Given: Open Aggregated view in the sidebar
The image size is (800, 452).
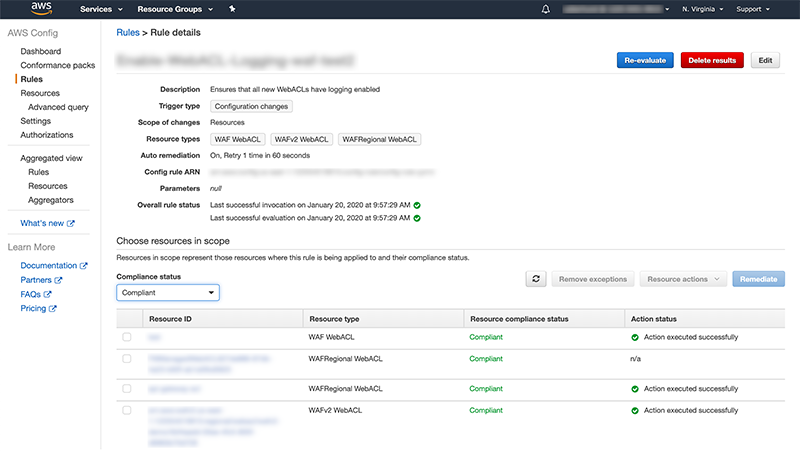Looking at the screenshot, I should pyautogui.click(x=52, y=158).
